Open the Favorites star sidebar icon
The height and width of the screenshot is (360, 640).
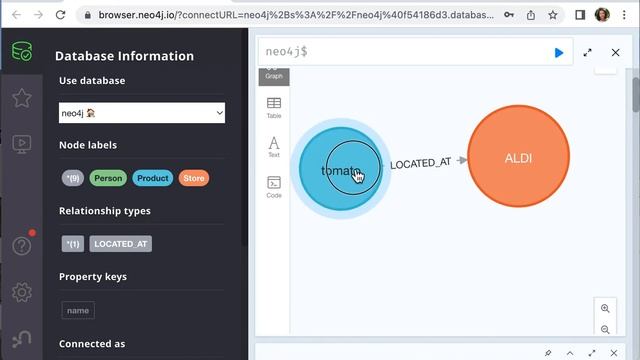(22, 98)
